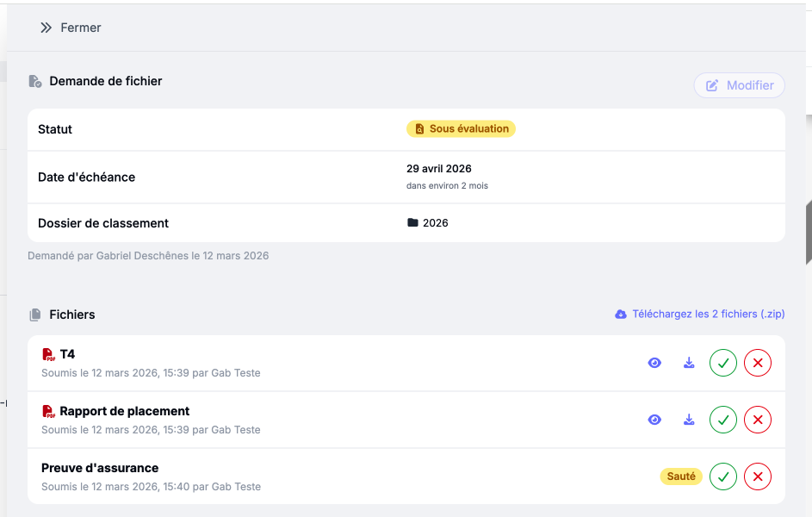Viewport: 812px width, 517px height.
Task: Collapse the panel using the double chevron
Action: pyautogui.click(x=46, y=27)
